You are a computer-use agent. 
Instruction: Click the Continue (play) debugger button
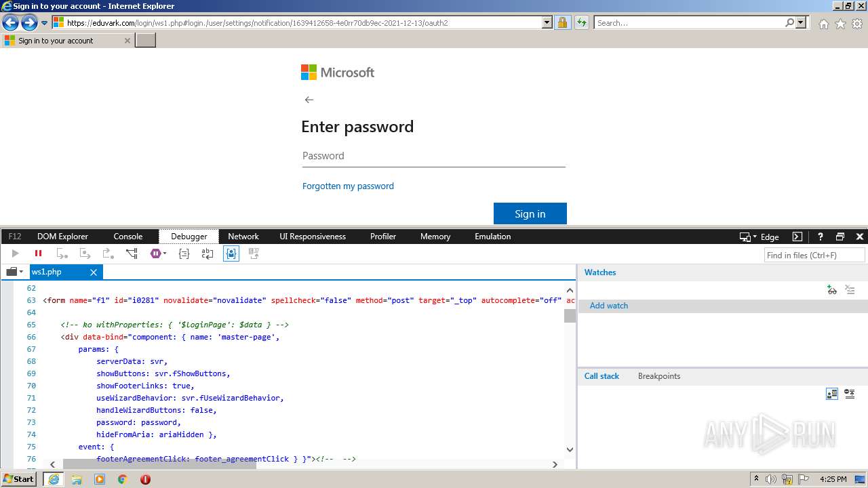click(x=15, y=253)
